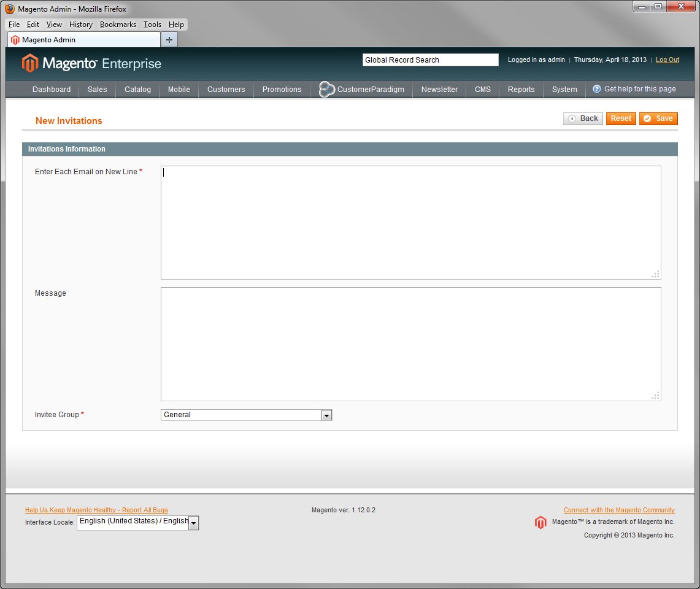This screenshot has width=700, height=589.
Task: Grab the Message textarea resize handle
Action: 655,396
